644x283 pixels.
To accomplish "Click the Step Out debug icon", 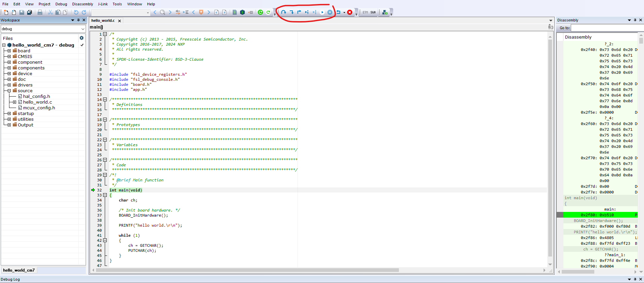I will [299, 12].
